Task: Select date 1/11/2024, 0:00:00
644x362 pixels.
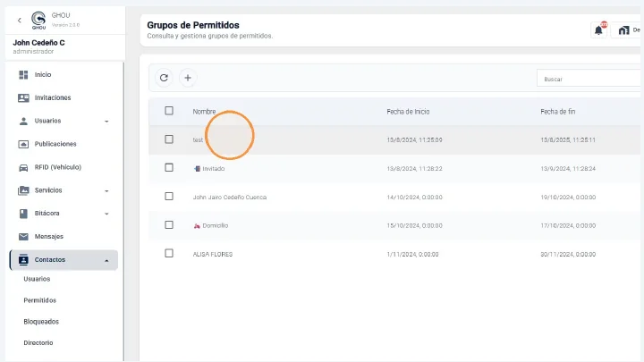Action: 412,255
